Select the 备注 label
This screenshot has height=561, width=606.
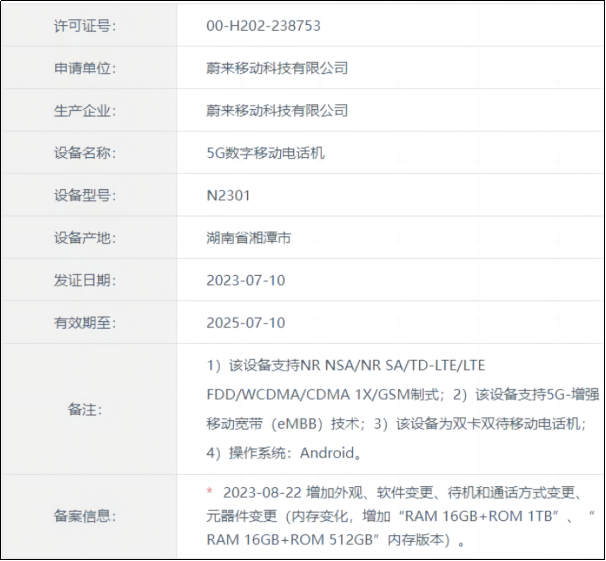pos(85,410)
